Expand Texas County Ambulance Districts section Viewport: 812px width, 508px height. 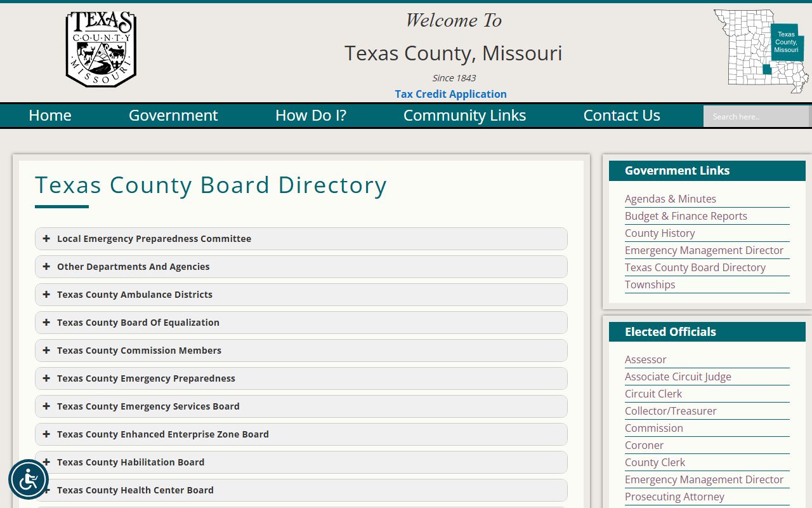[301, 295]
